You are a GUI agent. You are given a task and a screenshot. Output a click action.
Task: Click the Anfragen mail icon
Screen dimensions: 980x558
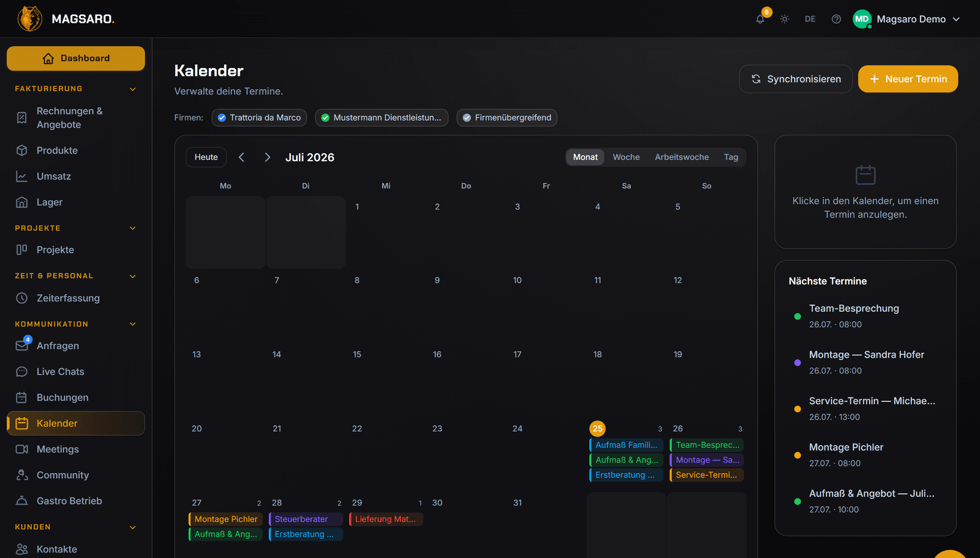21,345
